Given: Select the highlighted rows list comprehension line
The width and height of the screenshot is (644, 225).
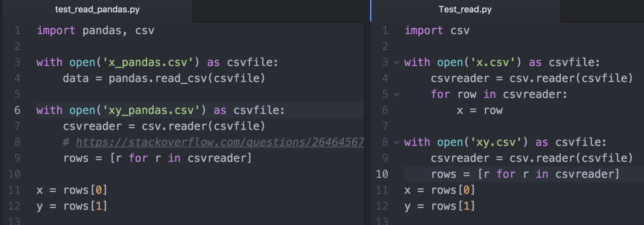Looking at the screenshot, I should tap(523, 174).
